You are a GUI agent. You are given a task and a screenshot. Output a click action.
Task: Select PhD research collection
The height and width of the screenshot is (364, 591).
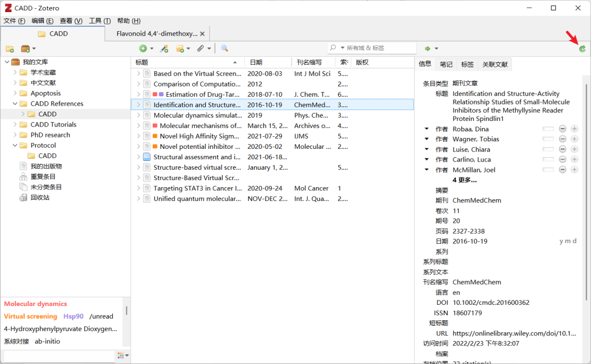coord(50,135)
